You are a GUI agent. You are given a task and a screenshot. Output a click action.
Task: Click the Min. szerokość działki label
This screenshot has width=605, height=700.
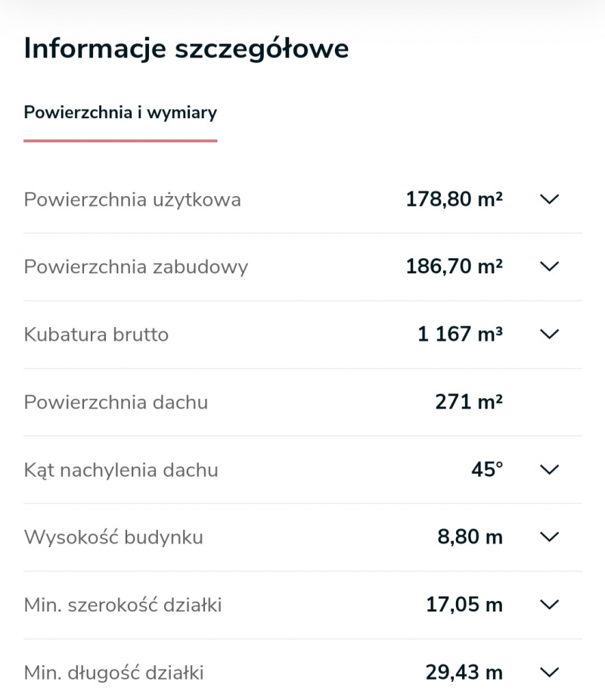(123, 605)
